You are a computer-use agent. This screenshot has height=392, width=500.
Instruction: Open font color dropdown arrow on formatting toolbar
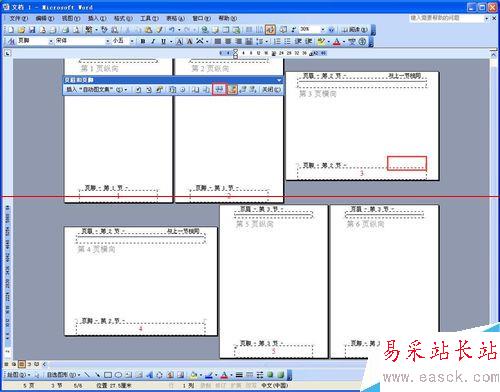(x=344, y=41)
